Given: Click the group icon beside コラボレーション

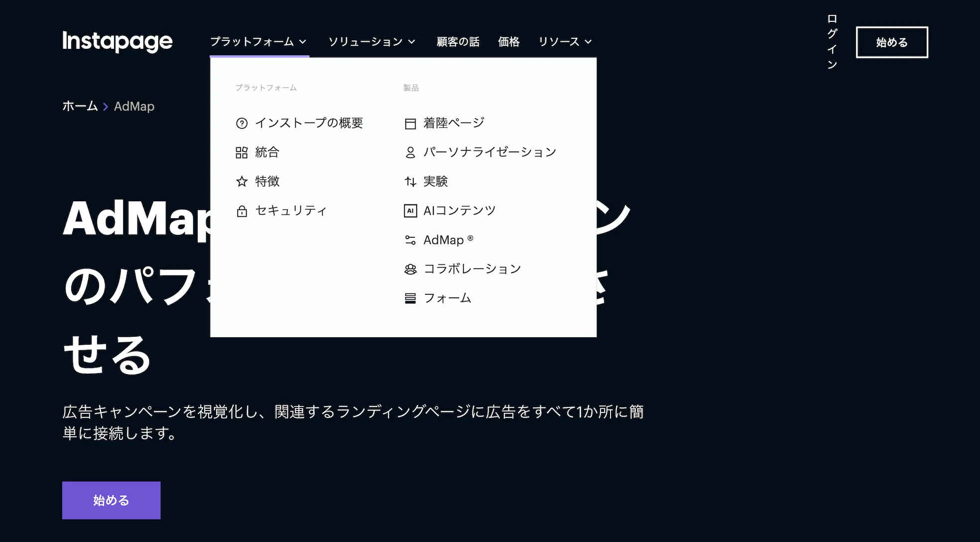Looking at the screenshot, I should click(x=410, y=270).
